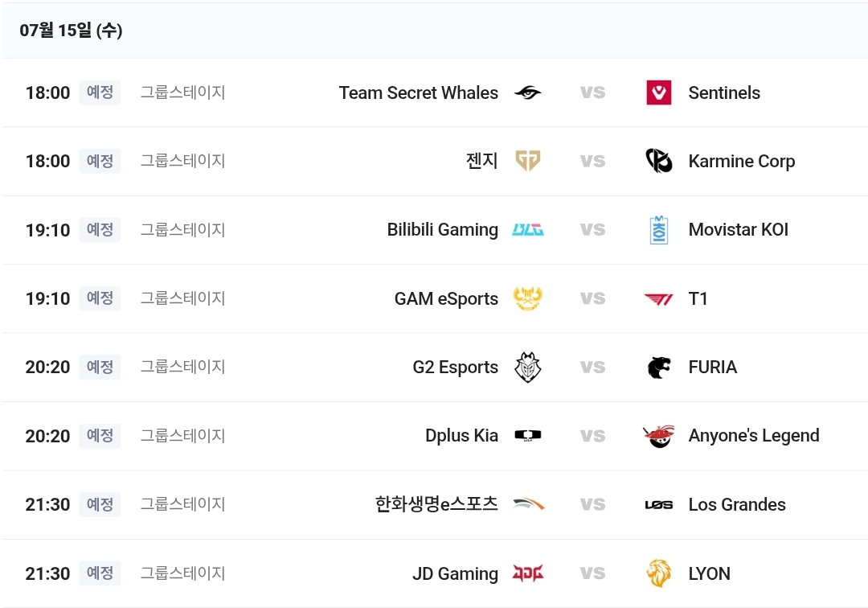Click the T1 red logo
The width and height of the screenshot is (868, 608).
[x=659, y=299]
